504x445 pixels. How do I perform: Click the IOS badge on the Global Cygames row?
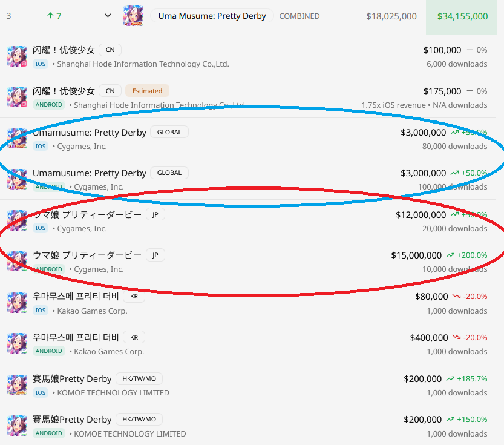point(40,147)
